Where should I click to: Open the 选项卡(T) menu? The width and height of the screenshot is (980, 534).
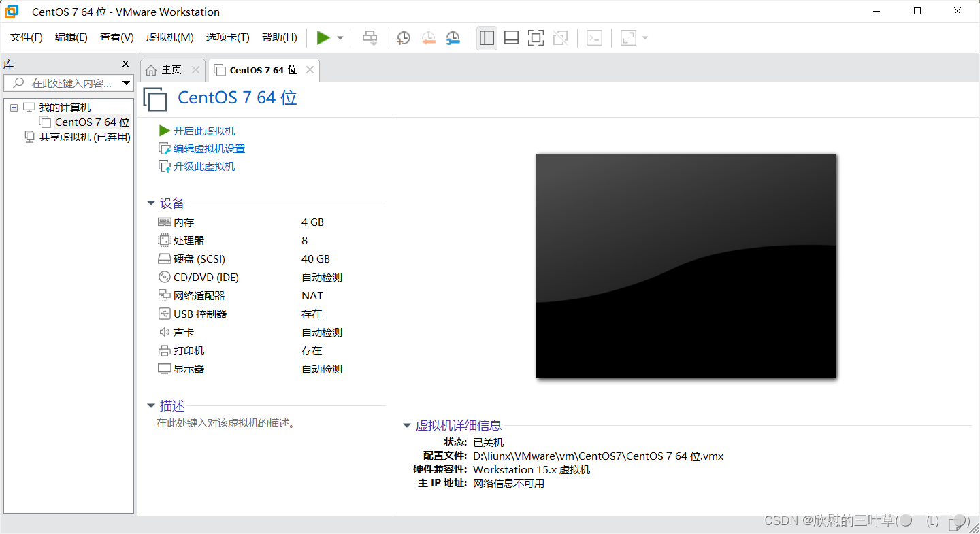(x=228, y=37)
